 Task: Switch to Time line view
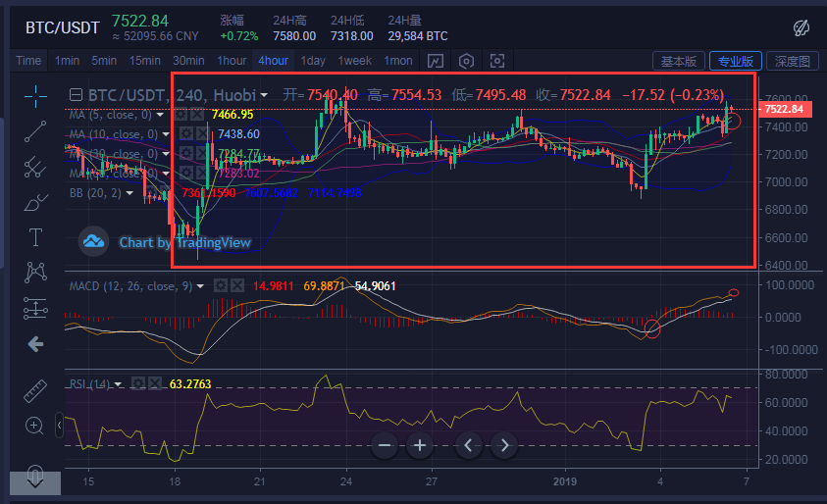(x=28, y=61)
